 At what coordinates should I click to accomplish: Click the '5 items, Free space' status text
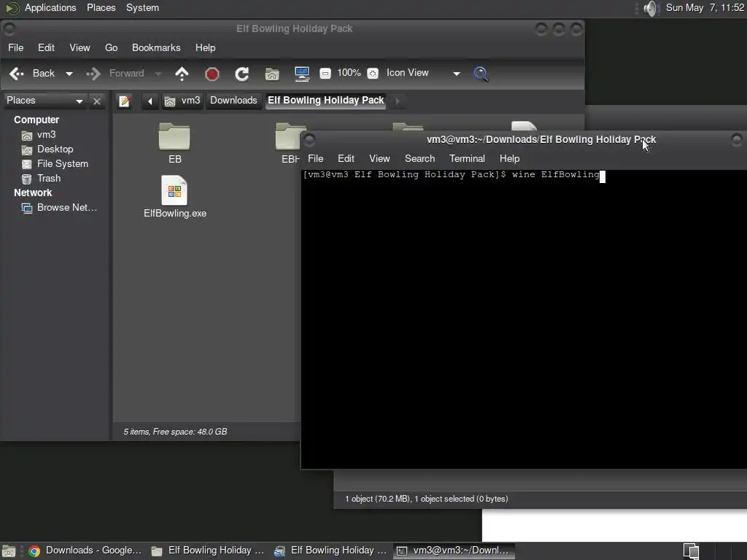tap(175, 432)
